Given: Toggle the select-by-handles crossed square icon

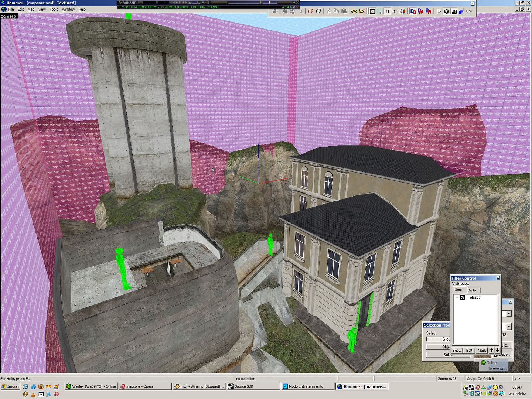Looking at the screenshot, I should coord(372,11).
